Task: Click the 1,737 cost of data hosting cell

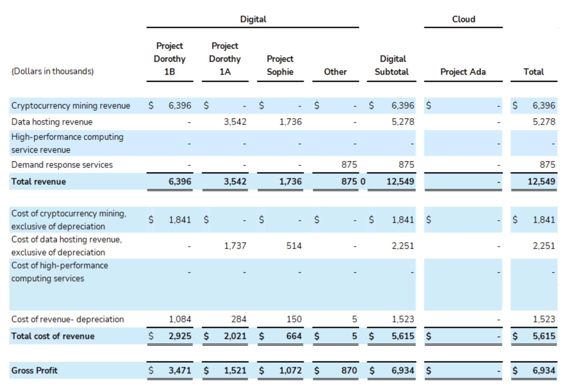Action: (235, 246)
